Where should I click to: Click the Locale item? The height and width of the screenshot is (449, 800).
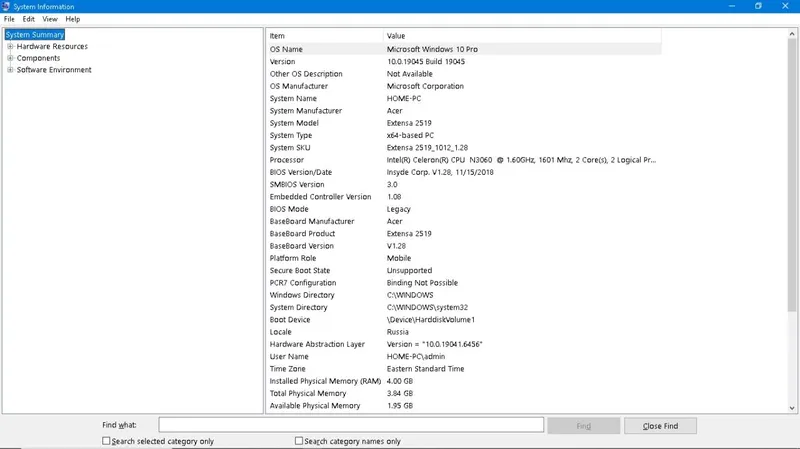[x=281, y=332]
